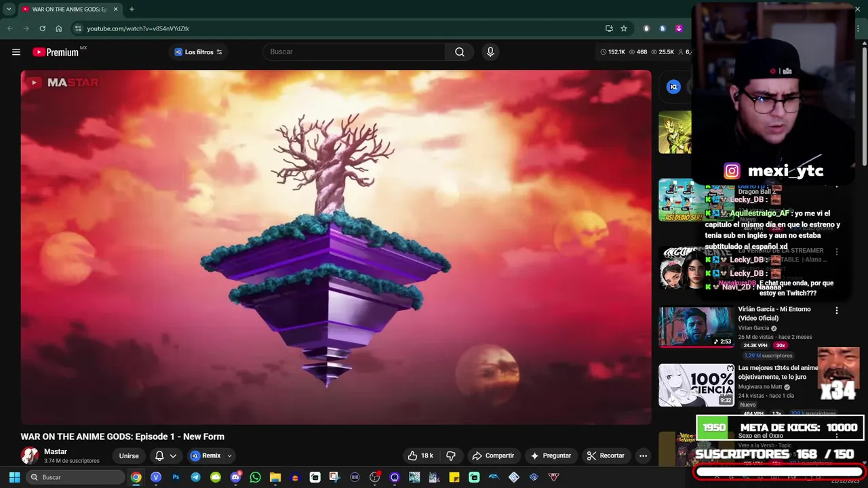
Task: Click the 152.1K vidIQ stat
Action: 612,52
